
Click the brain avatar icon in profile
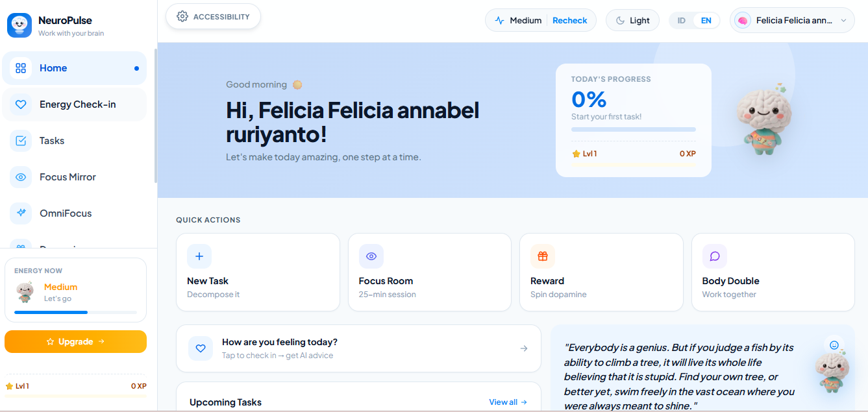coord(743,20)
